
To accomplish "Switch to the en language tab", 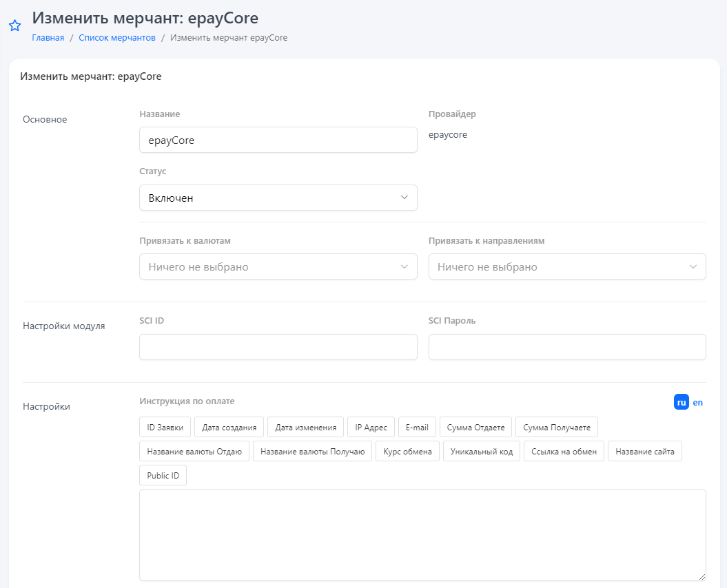I will pos(698,402).
